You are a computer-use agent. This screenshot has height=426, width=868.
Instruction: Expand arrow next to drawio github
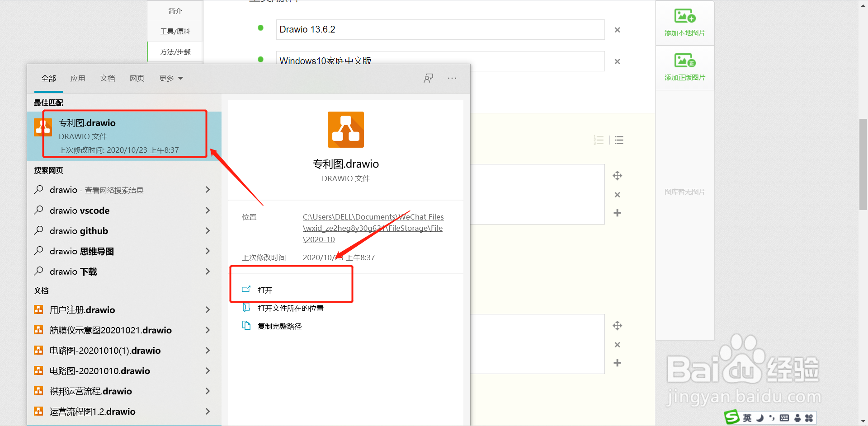208,230
